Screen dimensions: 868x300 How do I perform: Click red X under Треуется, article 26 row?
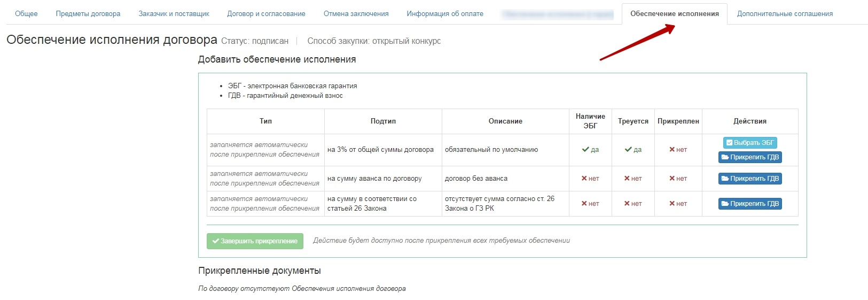tap(627, 204)
